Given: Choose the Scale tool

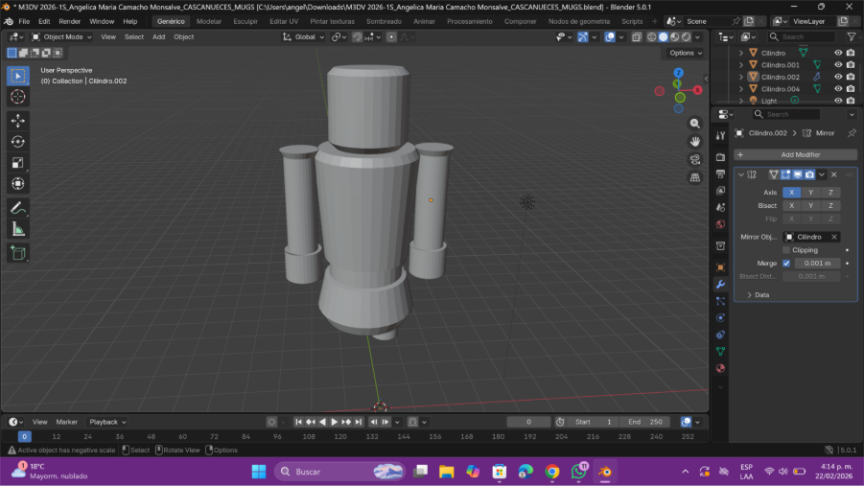Looking at the screenshot, I should click(x=18, y=162).
